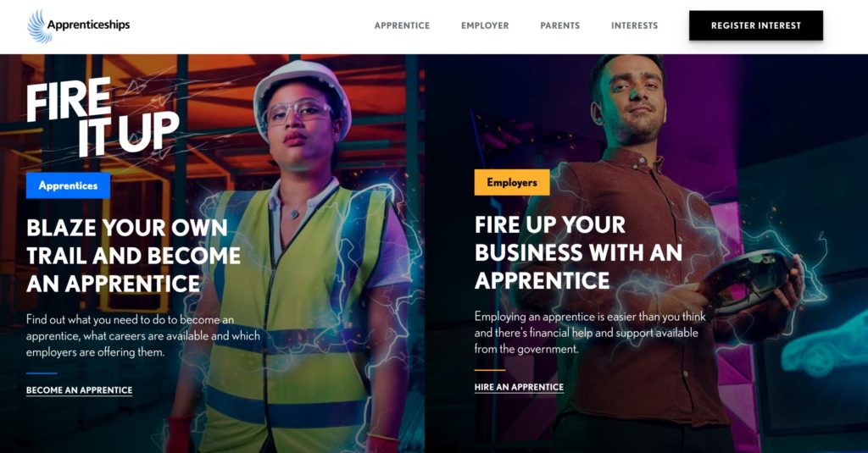Go to the Parents navigation item
This screenshot has width=868, height=453.
click(x=560, y=25)
